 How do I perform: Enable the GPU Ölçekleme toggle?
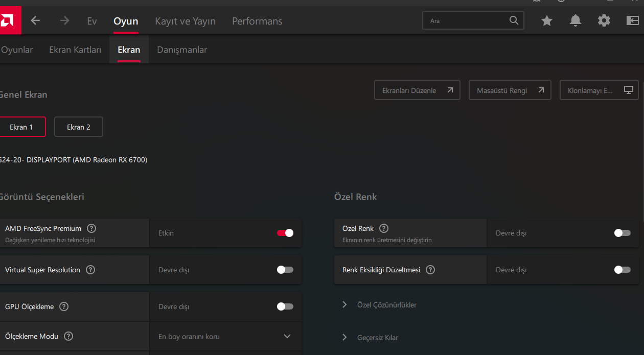pos(285,306)
